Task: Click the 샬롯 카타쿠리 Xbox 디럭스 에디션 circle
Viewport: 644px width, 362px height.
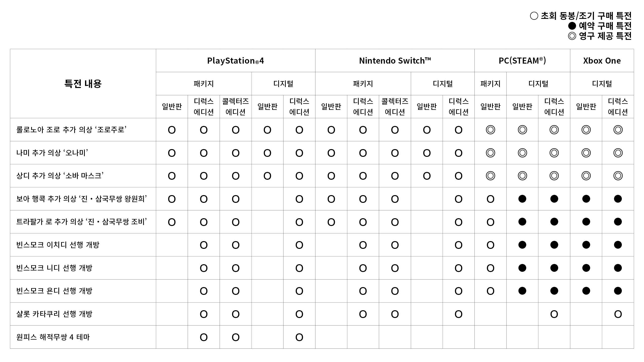Action: coord(618,314)
